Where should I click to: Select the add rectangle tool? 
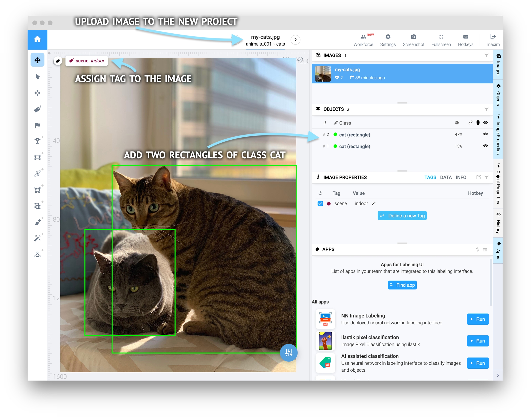pyautogui.click(x=37, y=157)
